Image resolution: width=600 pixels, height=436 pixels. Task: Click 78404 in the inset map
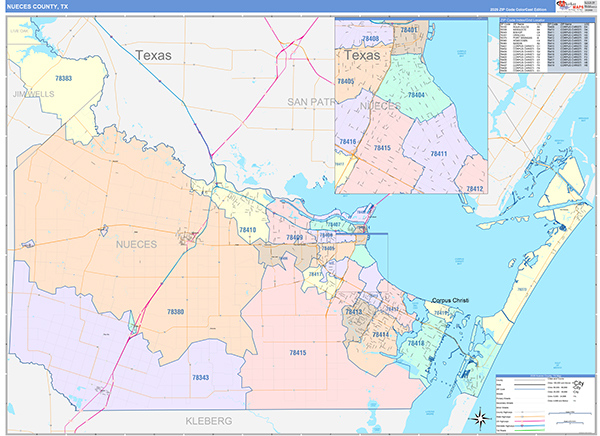pyautogui.click(x=416, y=95)
